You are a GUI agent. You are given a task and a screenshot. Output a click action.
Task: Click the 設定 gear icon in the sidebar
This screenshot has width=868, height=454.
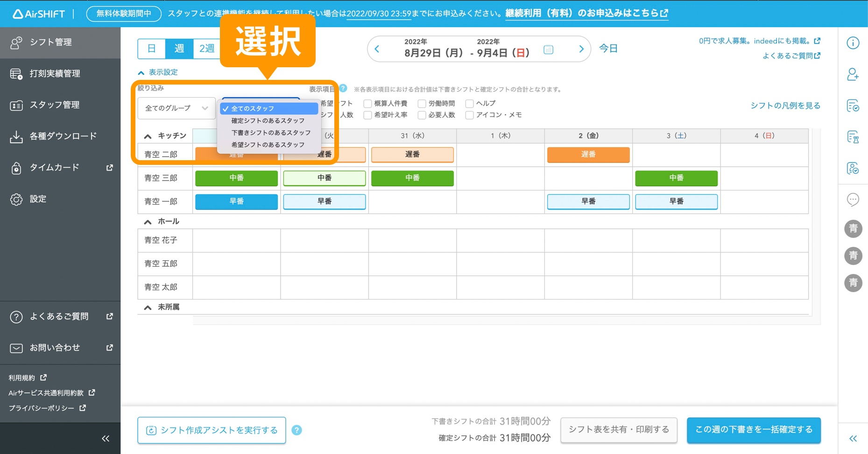(x=17, y=199)
